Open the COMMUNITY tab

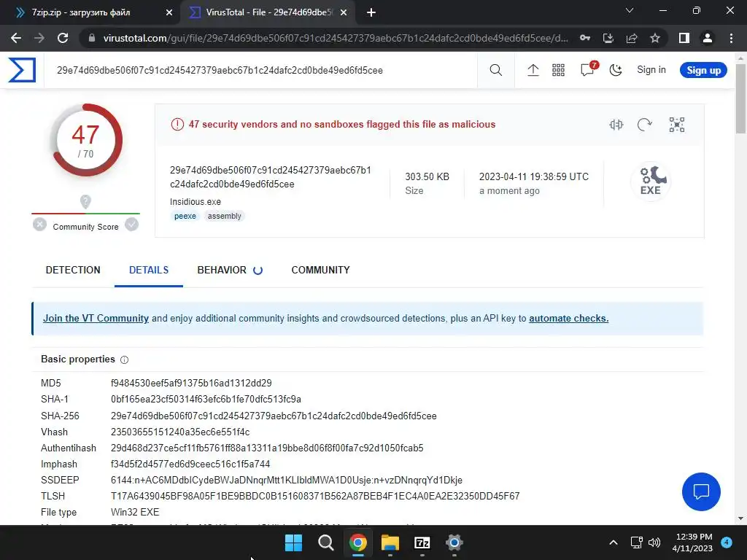pyautogui.click(x=321, y=270)
